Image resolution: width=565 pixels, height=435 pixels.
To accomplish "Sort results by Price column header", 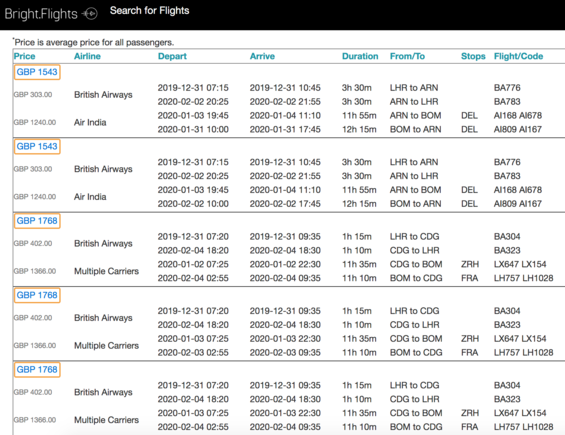I will click(x=25, y=56).
